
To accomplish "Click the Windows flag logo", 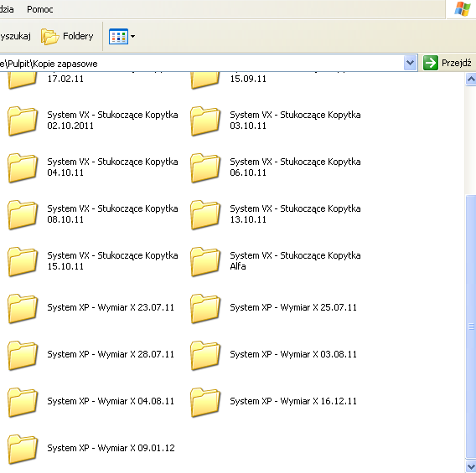I will (462, 9).
